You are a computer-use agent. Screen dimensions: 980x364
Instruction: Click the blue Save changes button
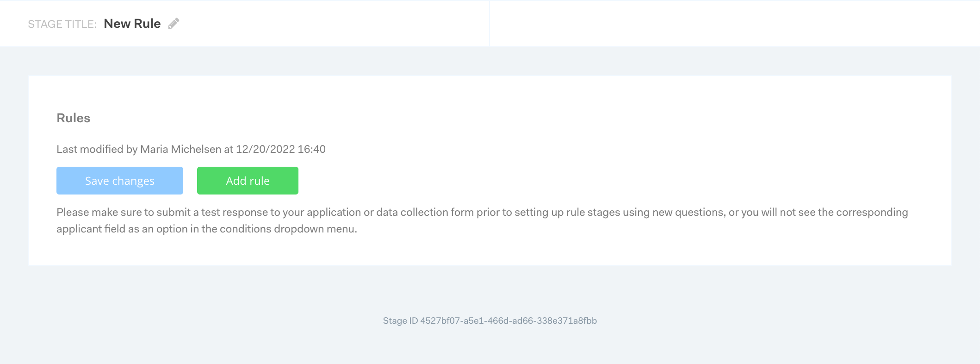pos(120,181)
